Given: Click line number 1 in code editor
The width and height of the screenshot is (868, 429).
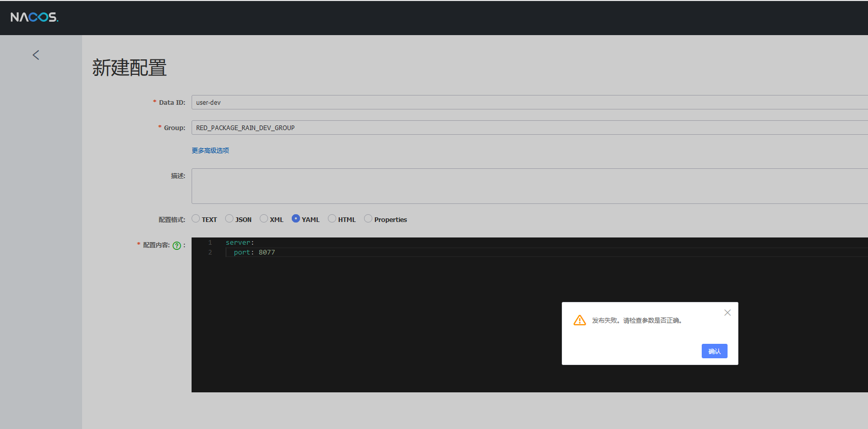Looking at the screenshot, I should point(210,243).
